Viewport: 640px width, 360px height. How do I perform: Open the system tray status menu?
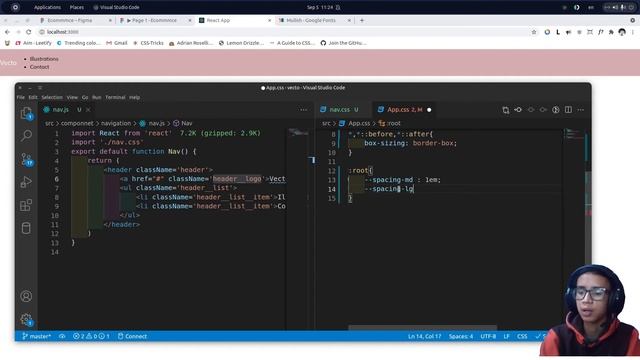point(620,7)
